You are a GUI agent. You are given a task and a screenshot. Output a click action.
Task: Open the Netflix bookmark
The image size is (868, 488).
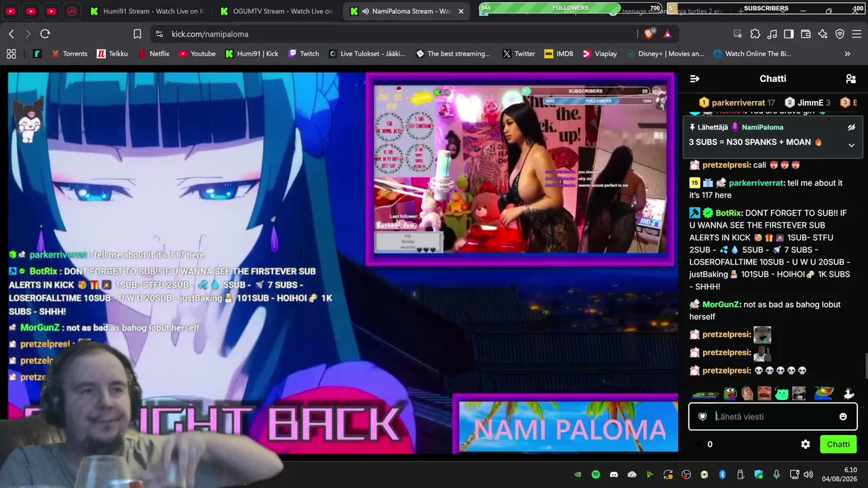coord(153,54)
